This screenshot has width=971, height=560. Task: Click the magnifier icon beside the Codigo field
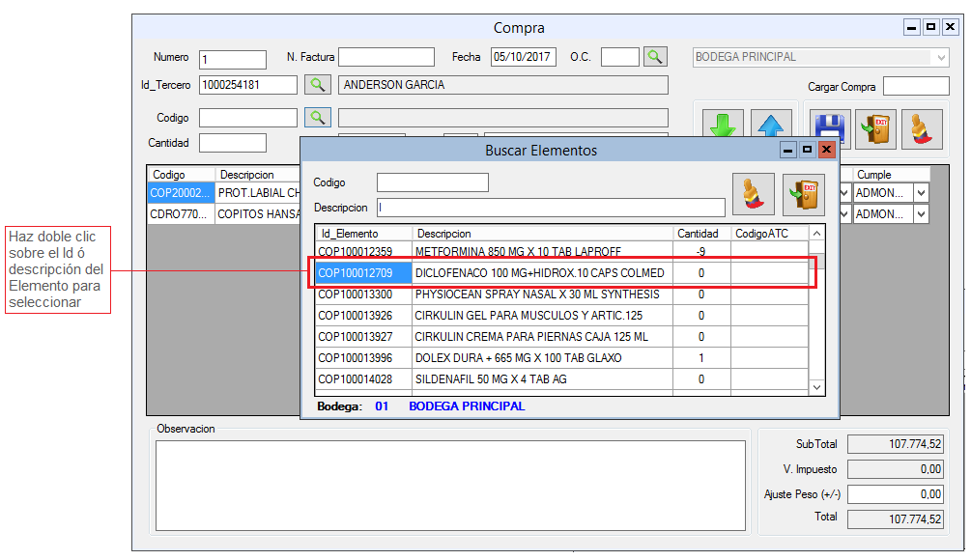[x=318, y=117]
